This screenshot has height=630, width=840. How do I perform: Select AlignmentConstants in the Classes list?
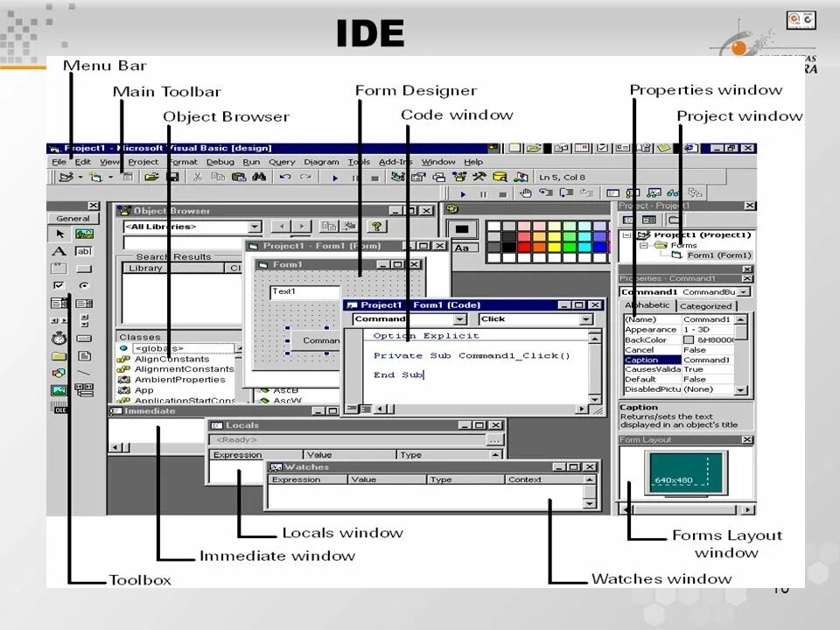coord(184,369)
